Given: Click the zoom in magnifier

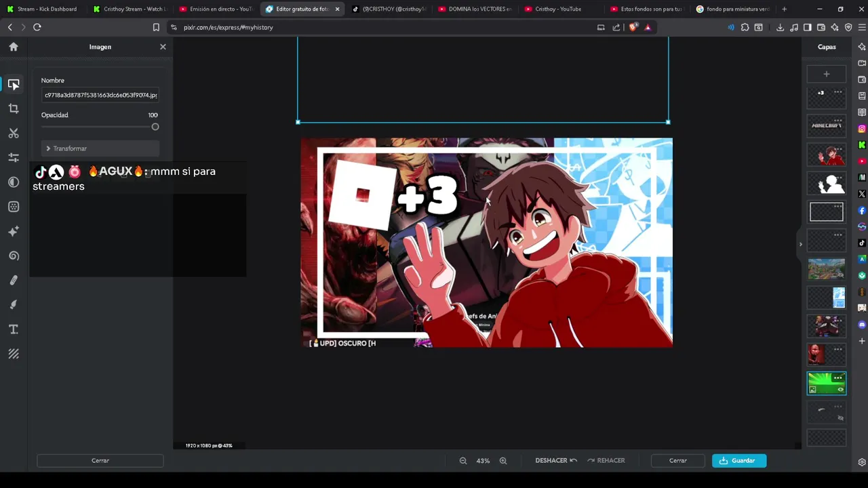Looking at the screenshot, I should pos(503,460).
